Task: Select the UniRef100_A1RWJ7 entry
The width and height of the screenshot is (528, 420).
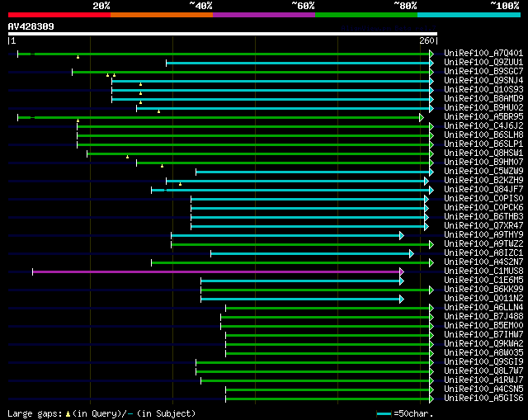Action: point(483,380)
